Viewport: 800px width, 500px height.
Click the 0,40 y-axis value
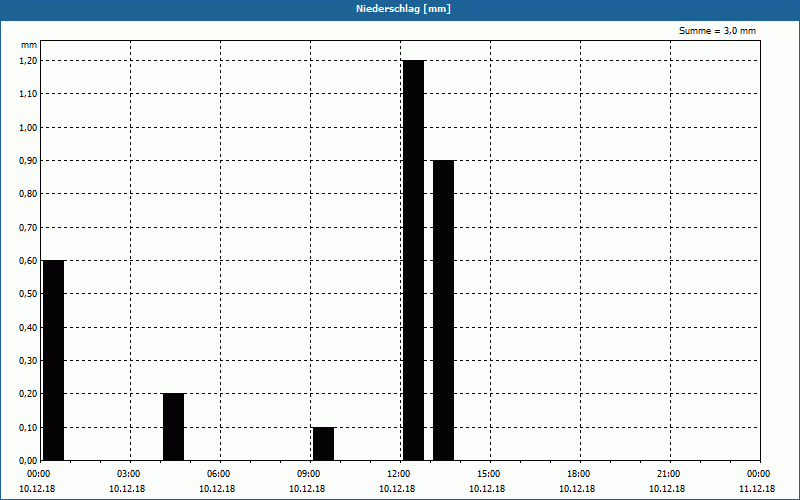[x=28, y=328]
